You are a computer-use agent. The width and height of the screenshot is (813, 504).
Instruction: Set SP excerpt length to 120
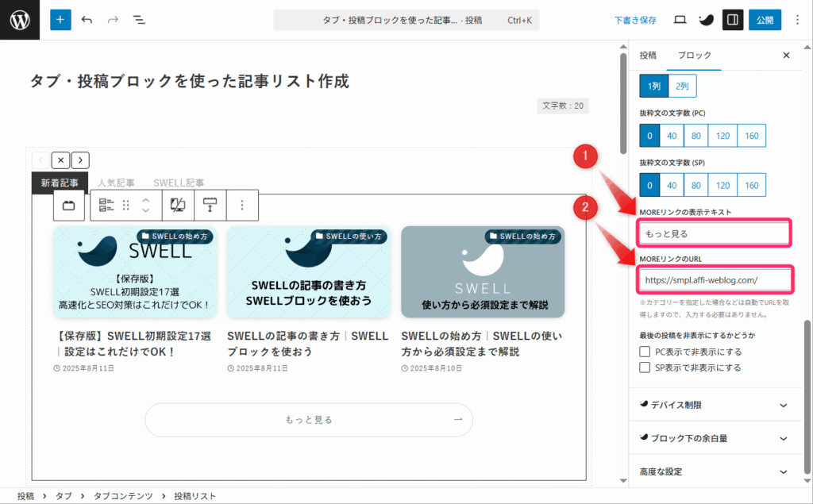pos(722,185)
